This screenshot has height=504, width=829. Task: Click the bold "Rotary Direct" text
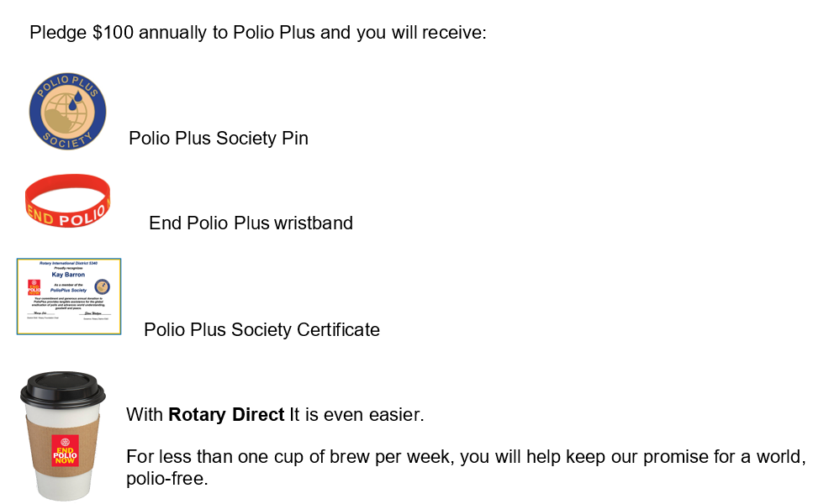point(226,415)
